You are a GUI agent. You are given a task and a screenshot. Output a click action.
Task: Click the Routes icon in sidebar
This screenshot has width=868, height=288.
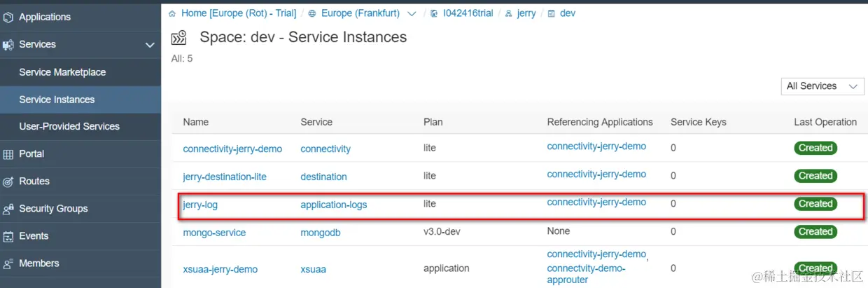tap(8, 181)
